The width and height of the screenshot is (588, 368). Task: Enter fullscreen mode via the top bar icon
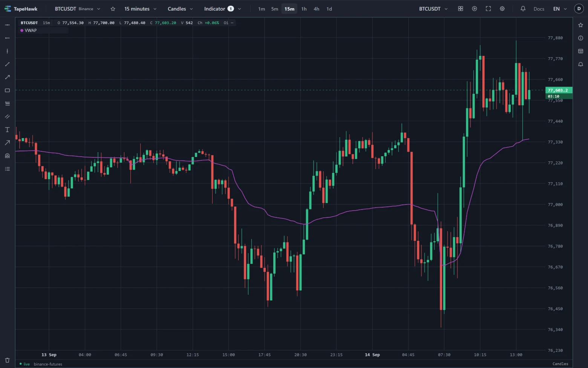(x=488, y=9)
